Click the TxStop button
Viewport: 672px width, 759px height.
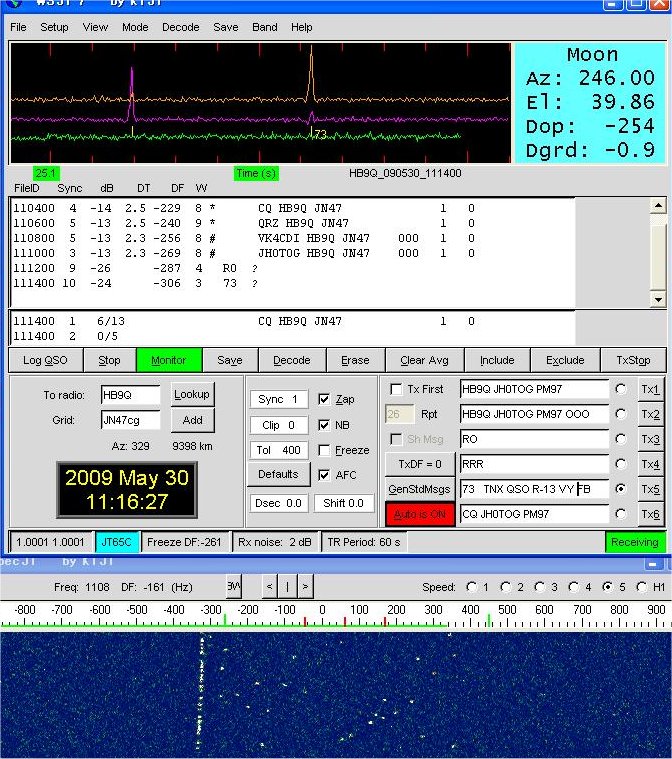(633, 360)
